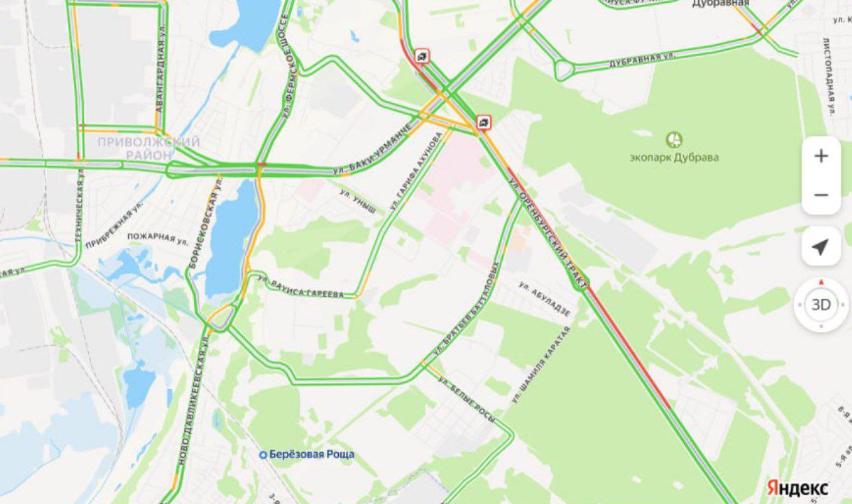Screen dimensions: 852x504
Task: Toggle the 3D view compass button
Action: [820, 304]
